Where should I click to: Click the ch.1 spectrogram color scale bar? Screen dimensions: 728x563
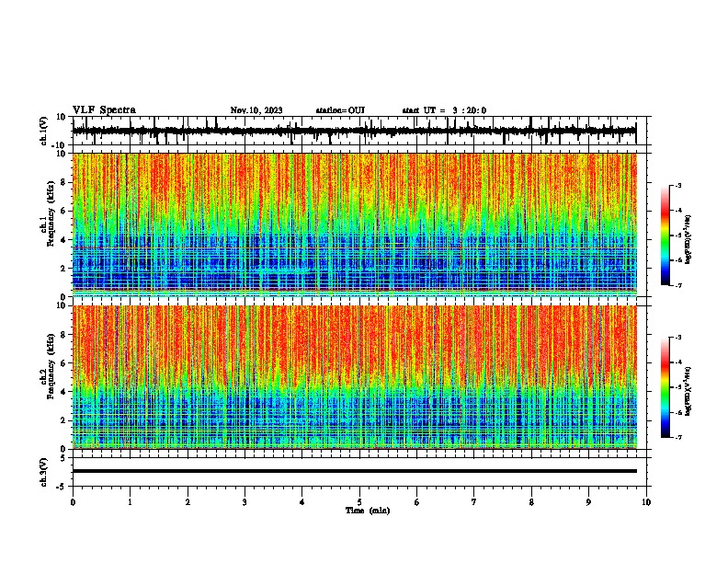point(665,236)
